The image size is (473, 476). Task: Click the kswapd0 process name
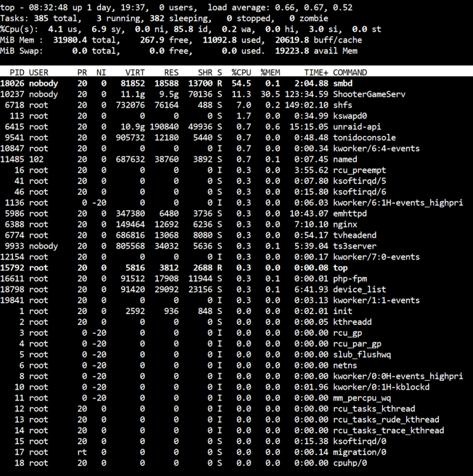[x=350, y=116]
